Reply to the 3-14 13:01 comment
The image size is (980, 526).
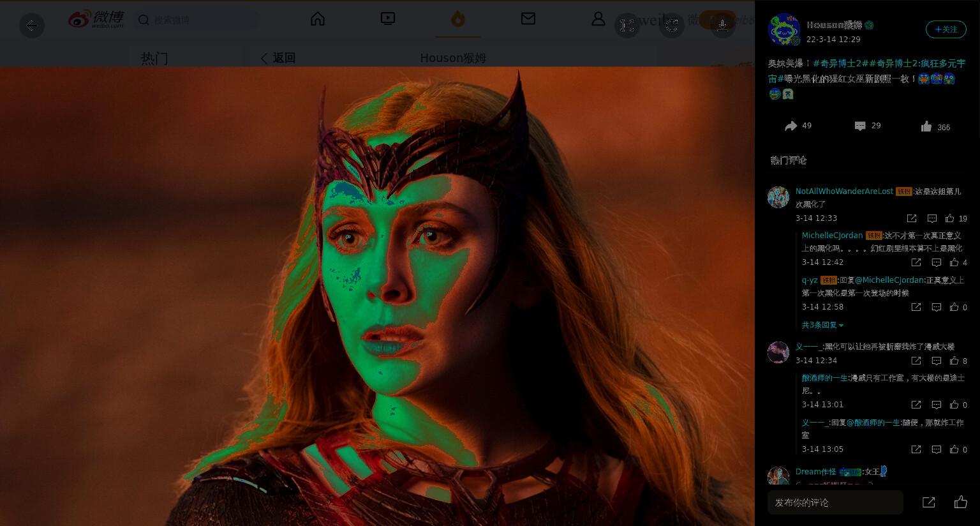pos(937,405)
